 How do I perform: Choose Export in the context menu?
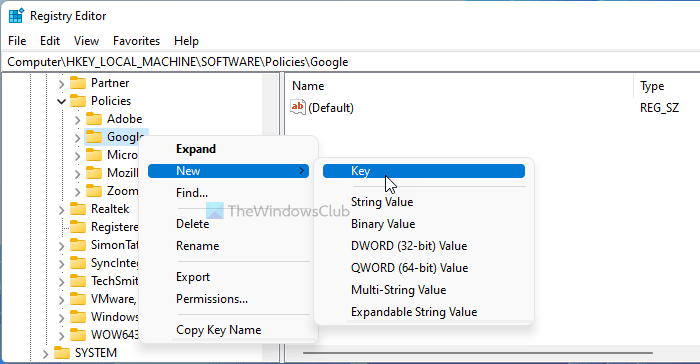229,277
